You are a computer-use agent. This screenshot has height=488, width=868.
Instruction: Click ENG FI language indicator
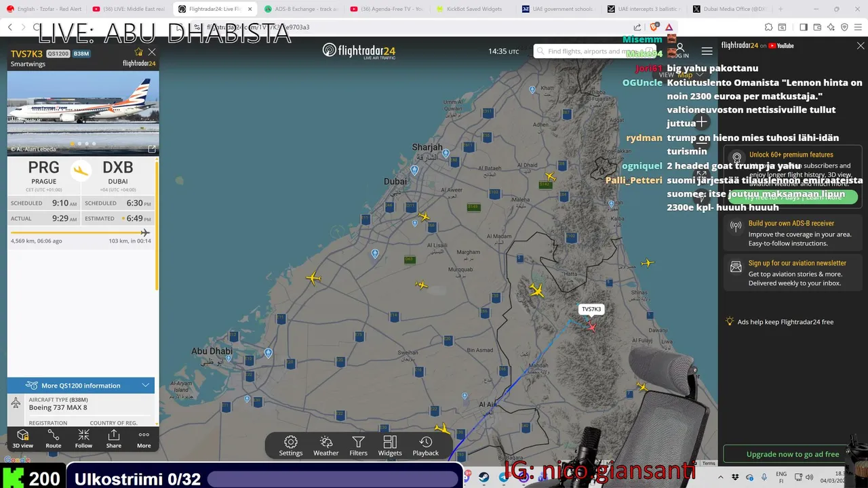tap(781, 477)
